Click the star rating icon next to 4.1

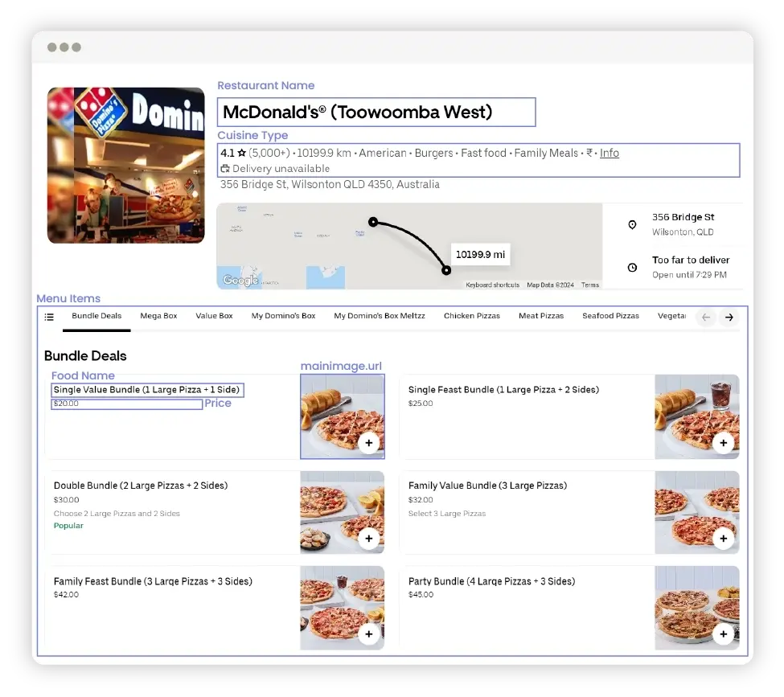click(241, 153)
